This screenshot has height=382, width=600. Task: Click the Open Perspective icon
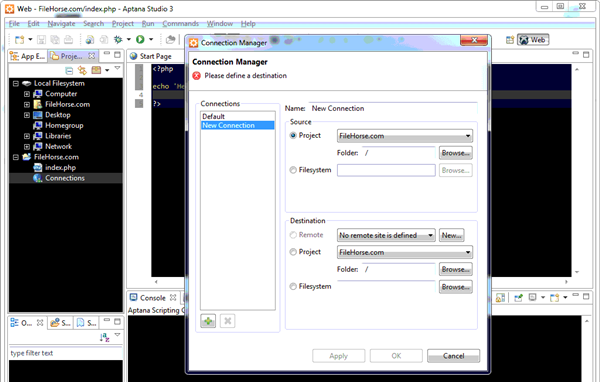tap(510, 40)
